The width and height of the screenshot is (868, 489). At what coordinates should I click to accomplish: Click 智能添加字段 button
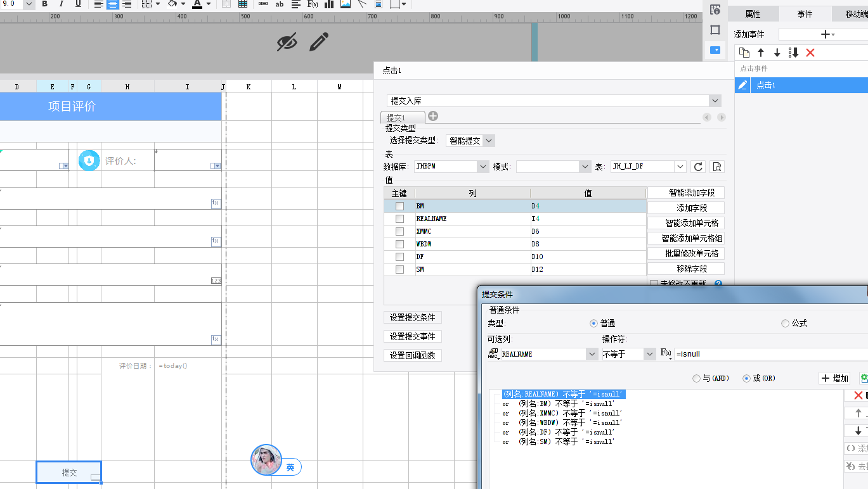686,193
